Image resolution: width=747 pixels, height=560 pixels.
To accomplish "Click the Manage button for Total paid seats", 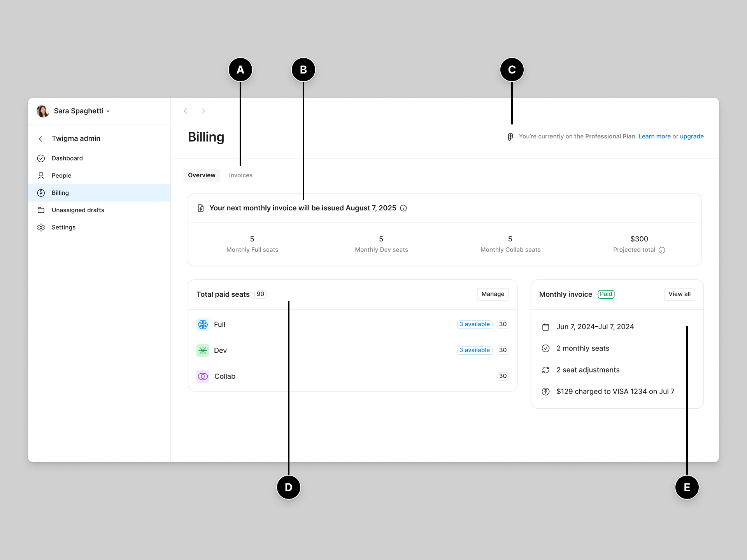I will [x=492, y=294].
